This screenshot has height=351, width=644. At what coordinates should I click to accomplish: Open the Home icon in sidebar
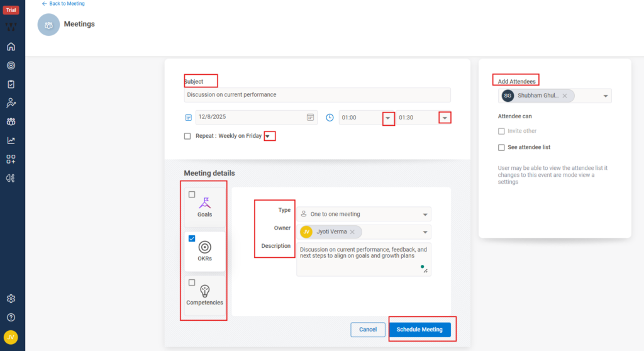(x=11, y=47)
